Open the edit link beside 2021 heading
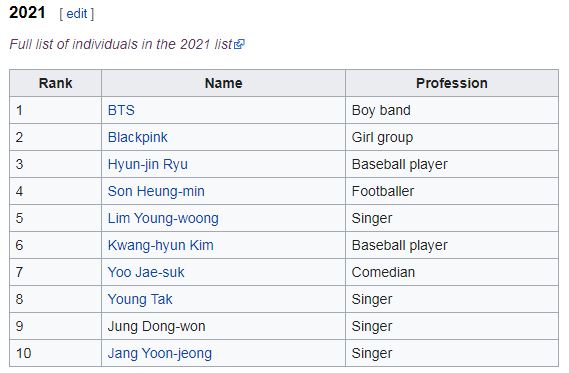569x373 pixels. [x=77, y=14]
